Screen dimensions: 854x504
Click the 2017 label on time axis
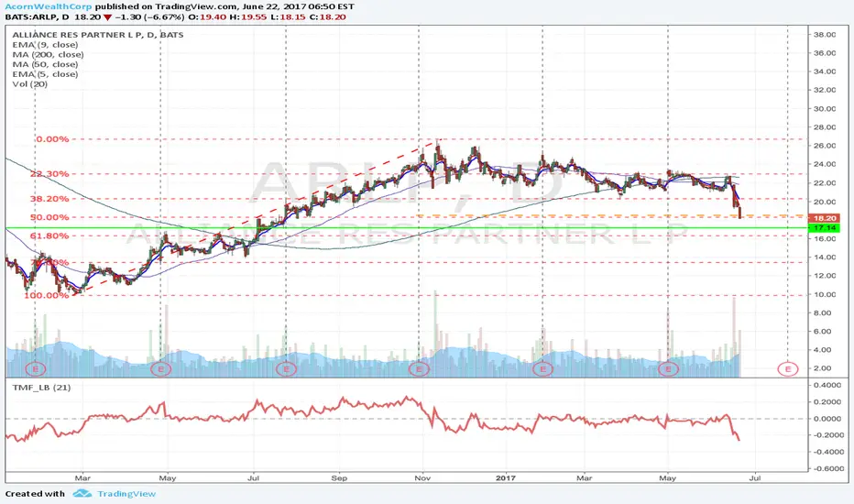506,477
